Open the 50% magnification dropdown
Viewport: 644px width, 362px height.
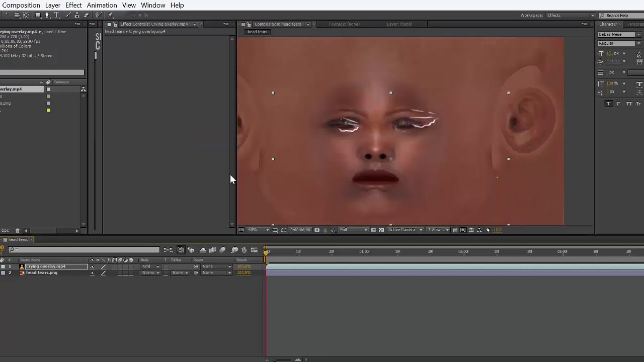coord(259,230)
